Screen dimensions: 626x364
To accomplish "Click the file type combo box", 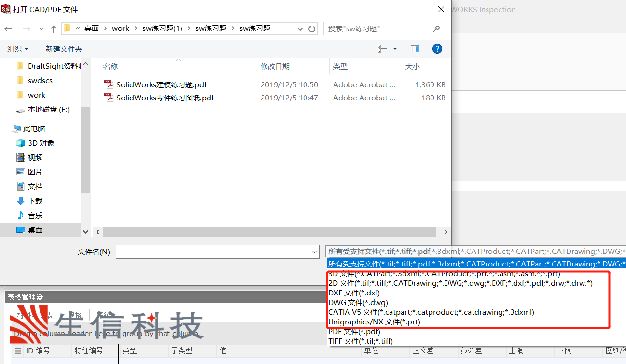I will coord(476,252).
